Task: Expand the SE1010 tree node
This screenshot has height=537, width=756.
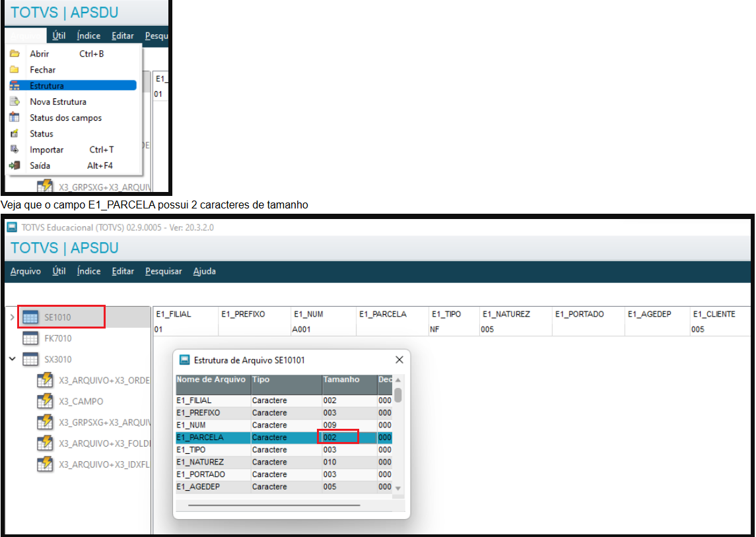Action: pyautogui.click(x=12, y=317)
